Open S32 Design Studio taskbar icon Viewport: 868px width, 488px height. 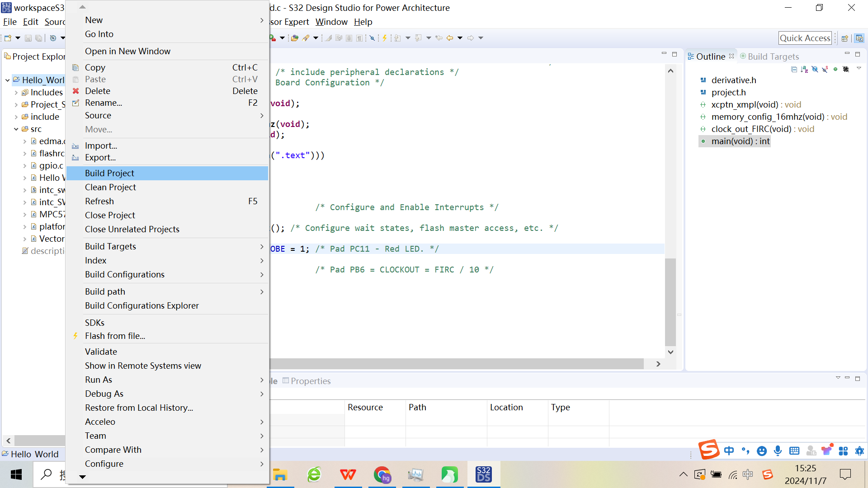tap(483, 474)
